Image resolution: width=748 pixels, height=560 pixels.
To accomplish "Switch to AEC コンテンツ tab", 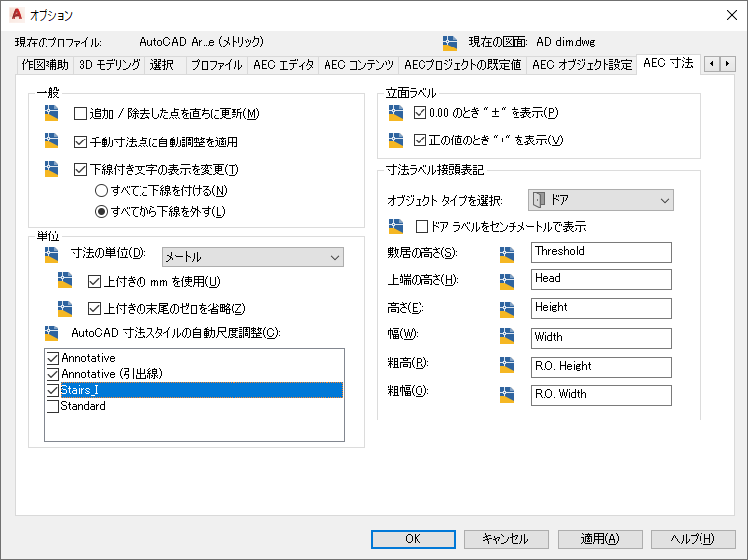I will (359, 65).
